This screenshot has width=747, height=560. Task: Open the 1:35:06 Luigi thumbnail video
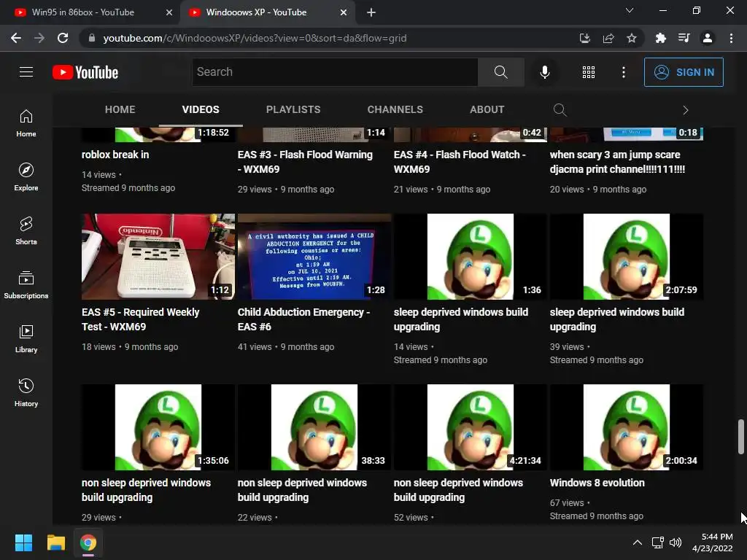pos(158,427)
